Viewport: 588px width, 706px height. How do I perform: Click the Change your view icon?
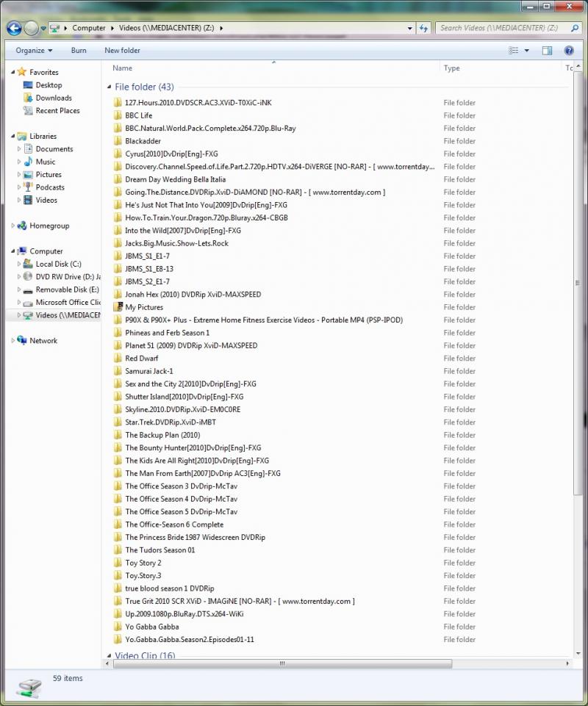(513, 51)
